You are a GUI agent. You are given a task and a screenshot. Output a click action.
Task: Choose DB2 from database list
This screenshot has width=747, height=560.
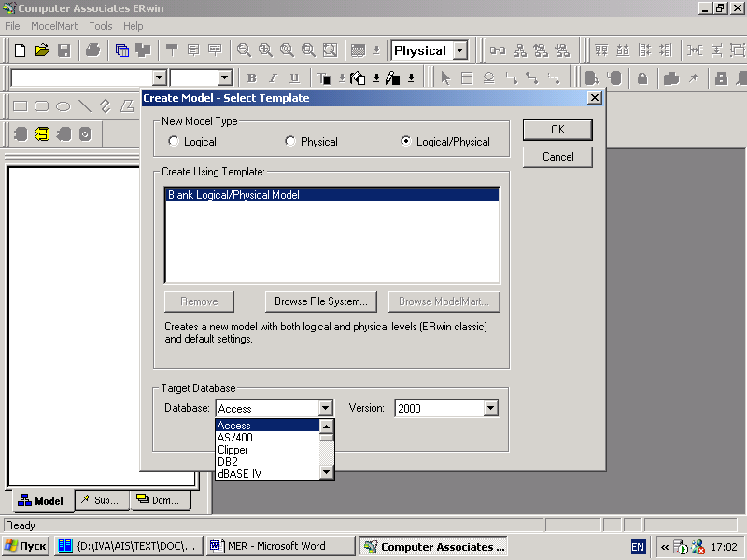pyautogui.click(x=267, y=461)
